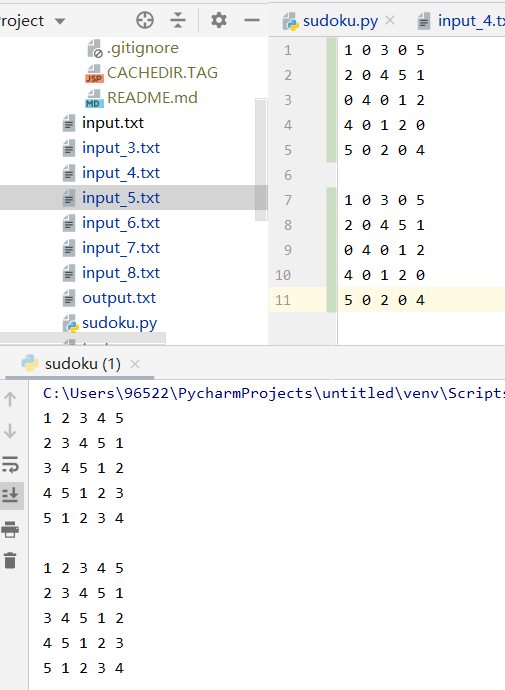The image size is (505, 690).
Task: Click editor text '2 0 4 5 1' on line 2
Action: point(384,75)
